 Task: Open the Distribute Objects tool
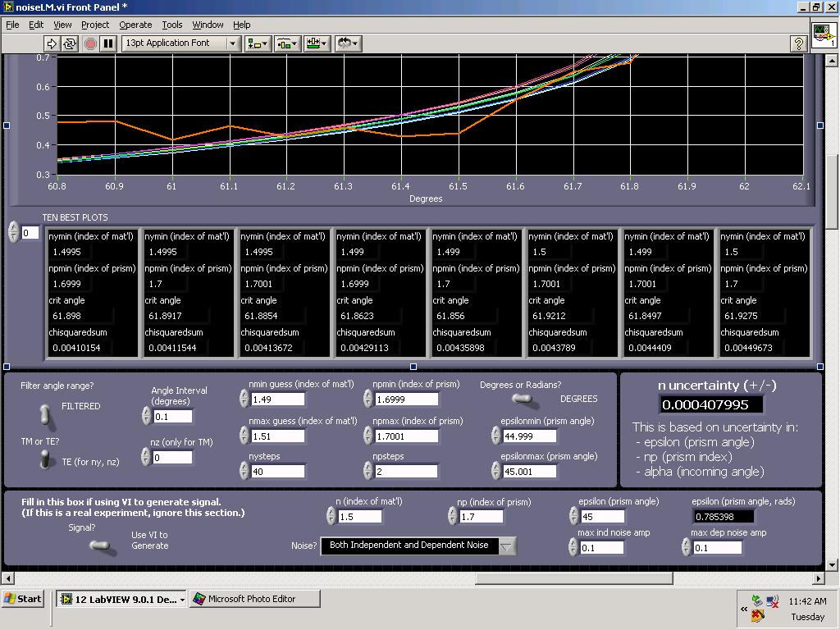coord(286,43)
